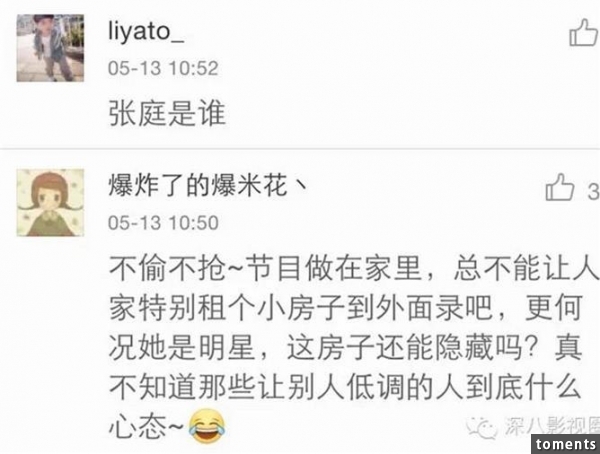Screen dimensions: 600x454
Task: Click the 05-13 10:52 timestamp
Action: coord(163,68)
